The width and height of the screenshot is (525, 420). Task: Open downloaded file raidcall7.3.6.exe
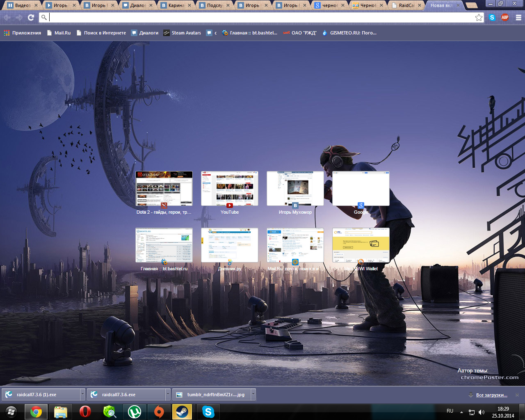click(x=126, y=395)
